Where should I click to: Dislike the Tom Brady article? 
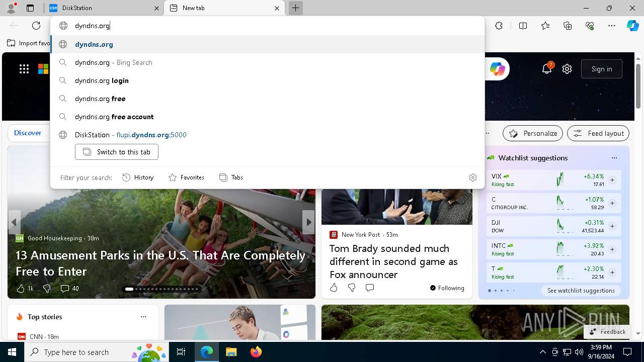tap(352, 288)
